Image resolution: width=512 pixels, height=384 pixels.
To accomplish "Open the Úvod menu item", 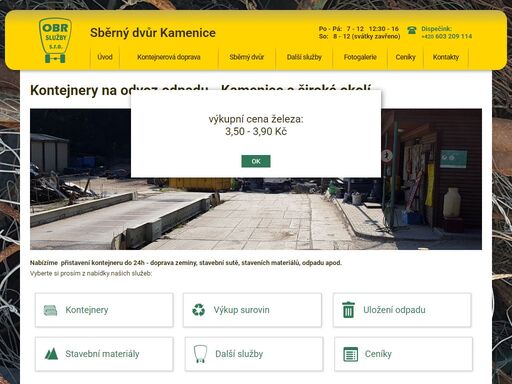I will [x=105, y=57].
